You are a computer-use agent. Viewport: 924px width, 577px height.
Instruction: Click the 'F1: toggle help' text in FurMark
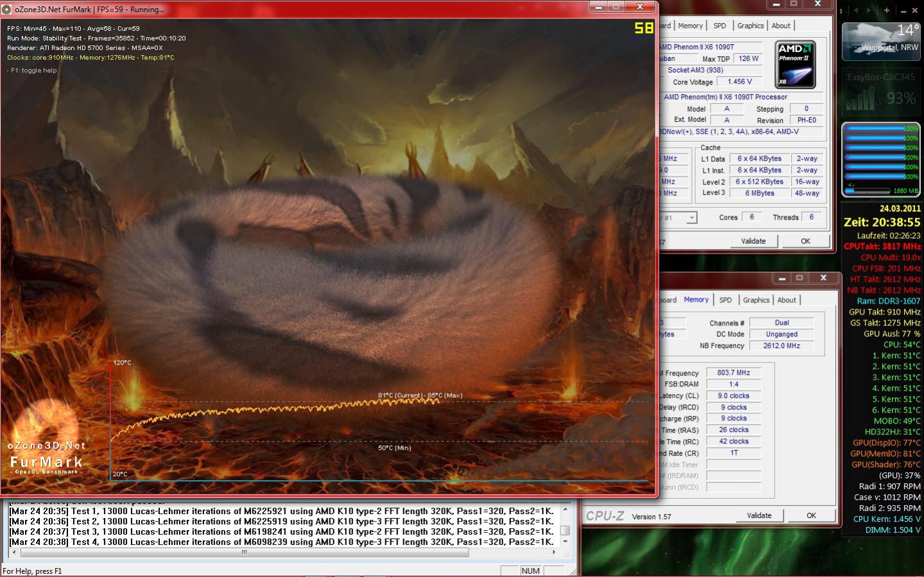coord(32,71)
